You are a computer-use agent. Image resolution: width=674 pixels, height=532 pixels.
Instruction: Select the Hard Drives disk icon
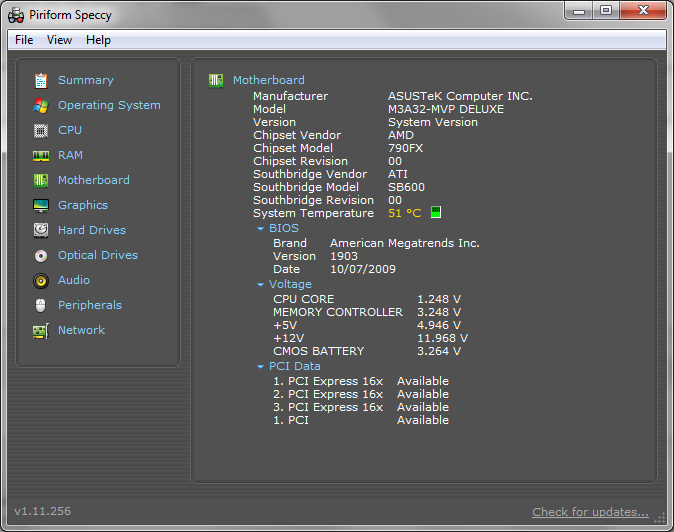click(x=41, y=231)
